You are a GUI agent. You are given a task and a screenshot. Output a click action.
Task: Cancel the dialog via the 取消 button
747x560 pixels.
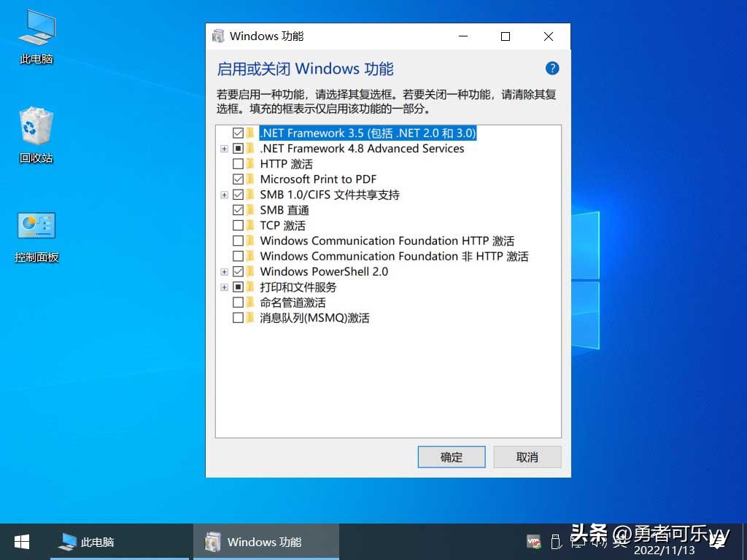(527, 457)
